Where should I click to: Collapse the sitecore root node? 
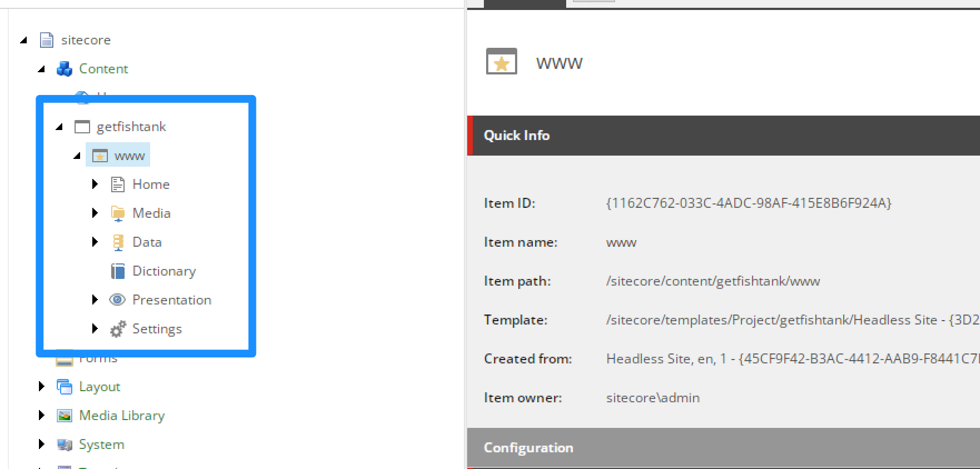(x=23, y=40)
